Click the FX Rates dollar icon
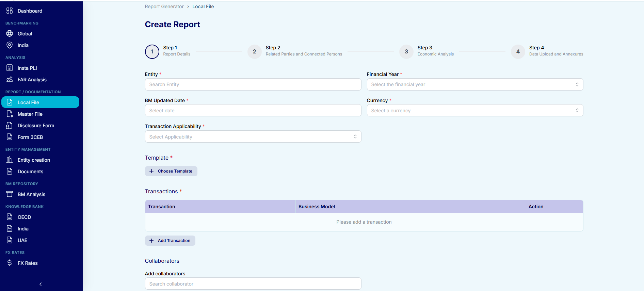 click(10, 263)
